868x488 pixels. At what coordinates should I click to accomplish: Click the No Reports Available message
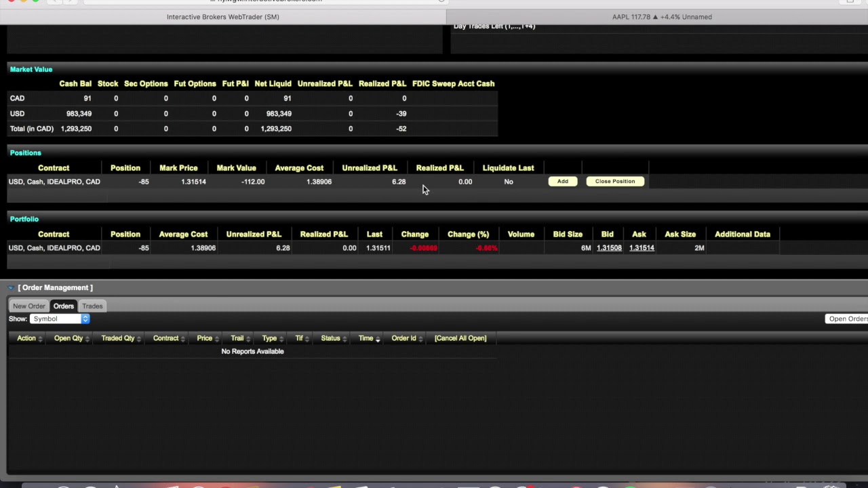point(252,352)
